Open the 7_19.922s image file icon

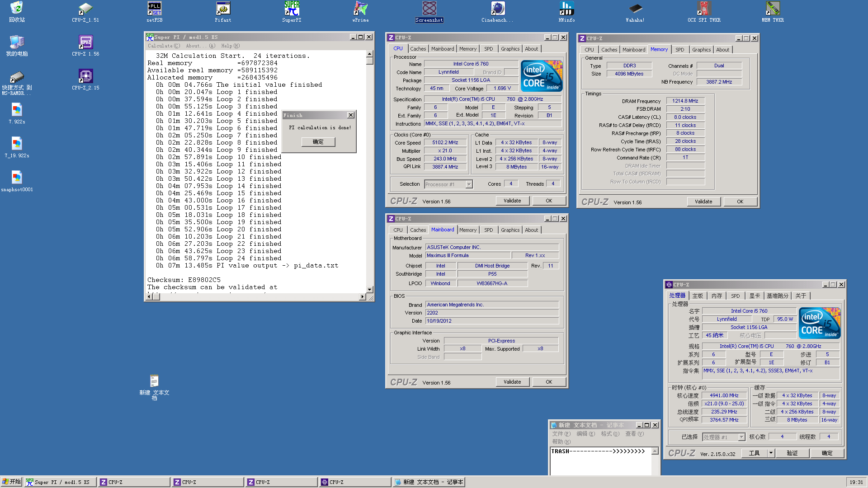point(17,147)
